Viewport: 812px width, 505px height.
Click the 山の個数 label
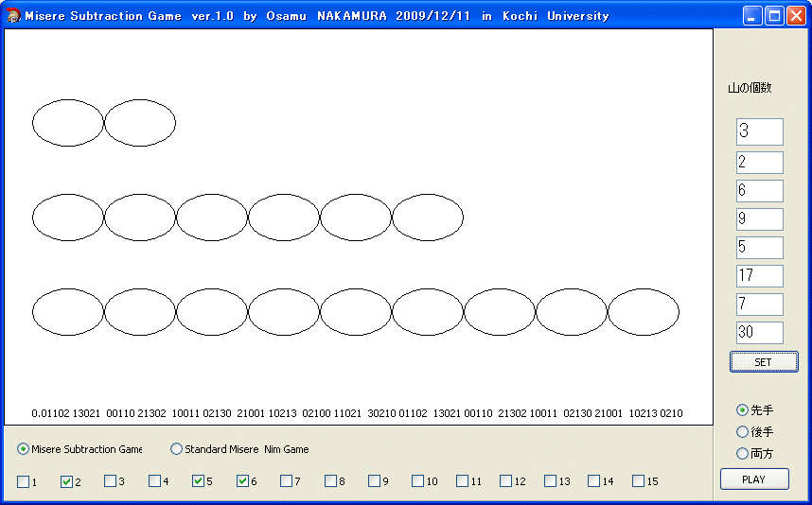click(x=750, y=88)
